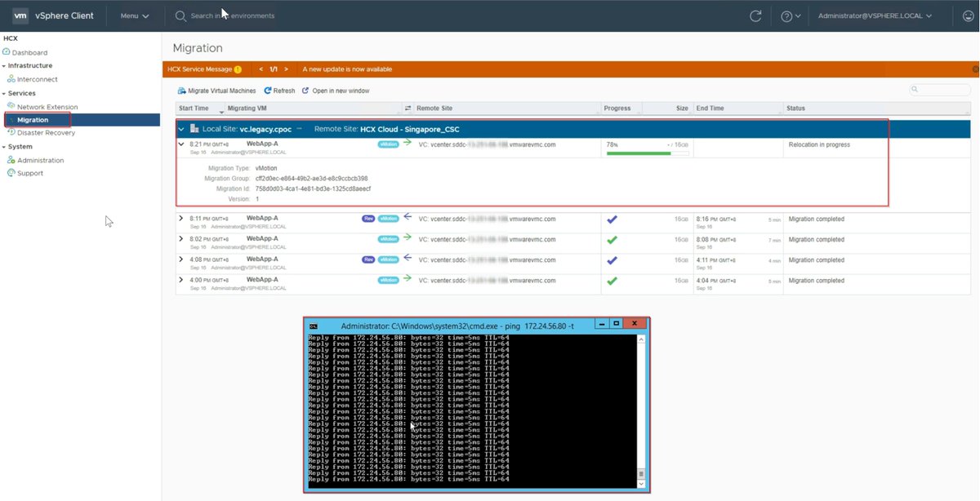The width and height of the screenshot is (980, 501).
Task: Collapse the Local Site vc.legacy.cpoc group
Action: pos(181,129)
